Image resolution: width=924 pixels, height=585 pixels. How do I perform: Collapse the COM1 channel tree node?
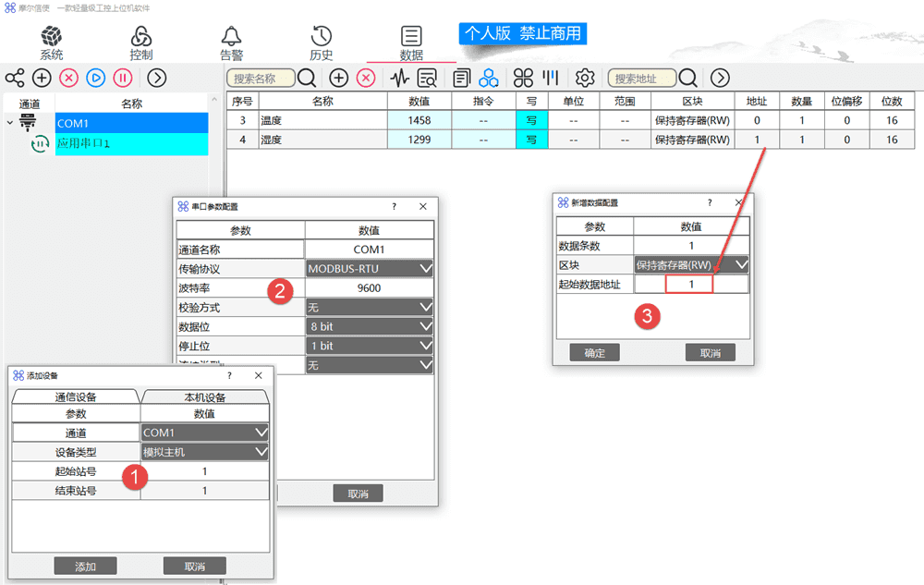pos(9,122)
